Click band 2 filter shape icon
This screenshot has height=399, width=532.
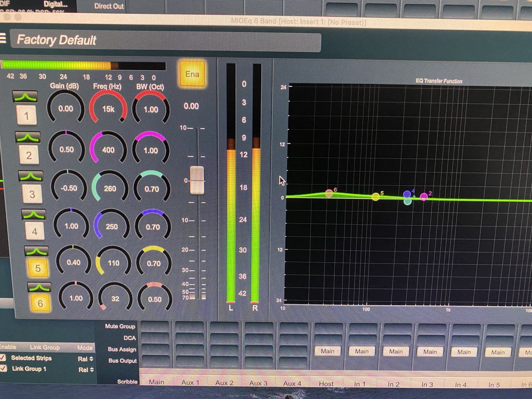[x=28, y=137]
